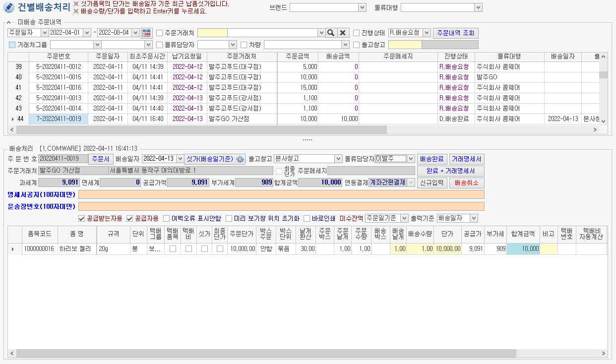Enable the 진행상태 filter checkbox
The width and height of the screenshot is (616, 364).
pos(357,33)
